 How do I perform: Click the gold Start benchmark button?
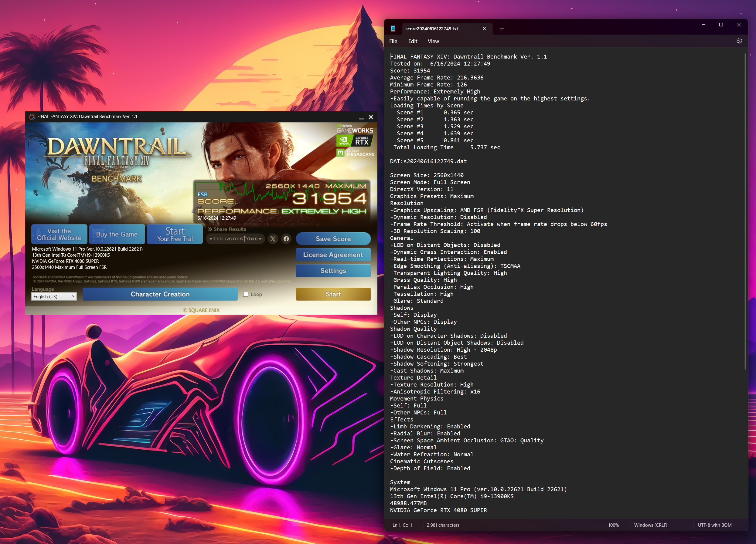coord(333,294)
